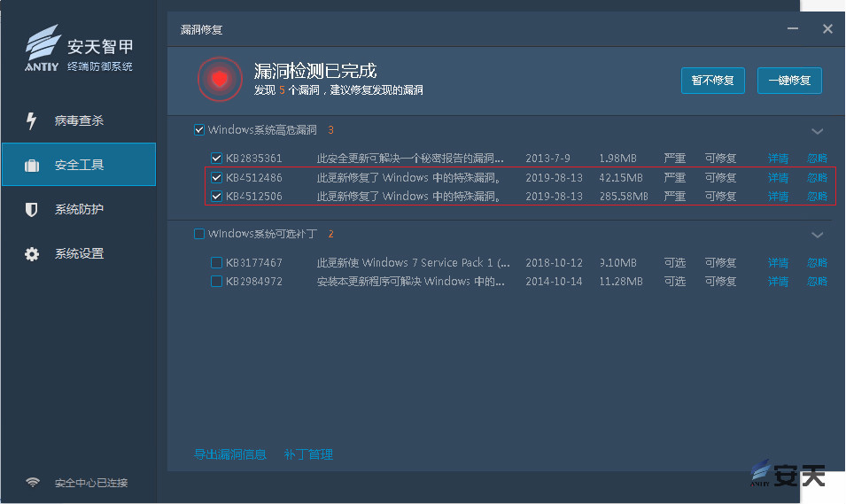Click the 2018-10-12 date value

555,263
